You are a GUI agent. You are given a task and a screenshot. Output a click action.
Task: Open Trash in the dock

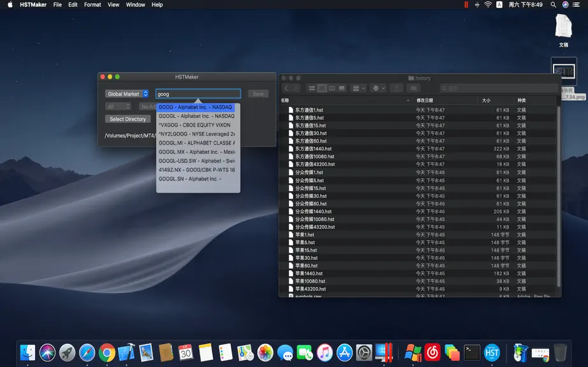tap(560, 353)
